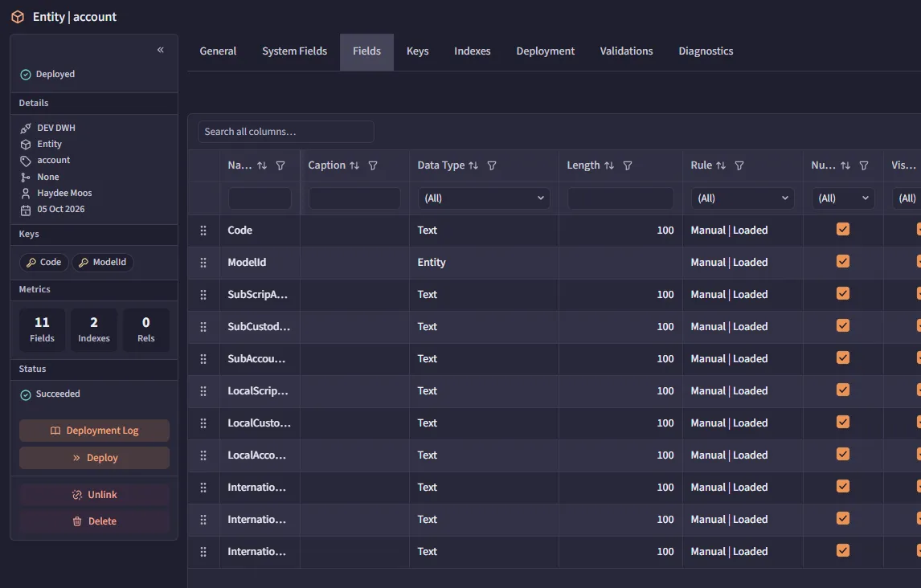The width and height of the screenshot is (921, 588).
Task: Toggle nullable checkbox for the LocalAcco field
Action: [x=843, y=454]
